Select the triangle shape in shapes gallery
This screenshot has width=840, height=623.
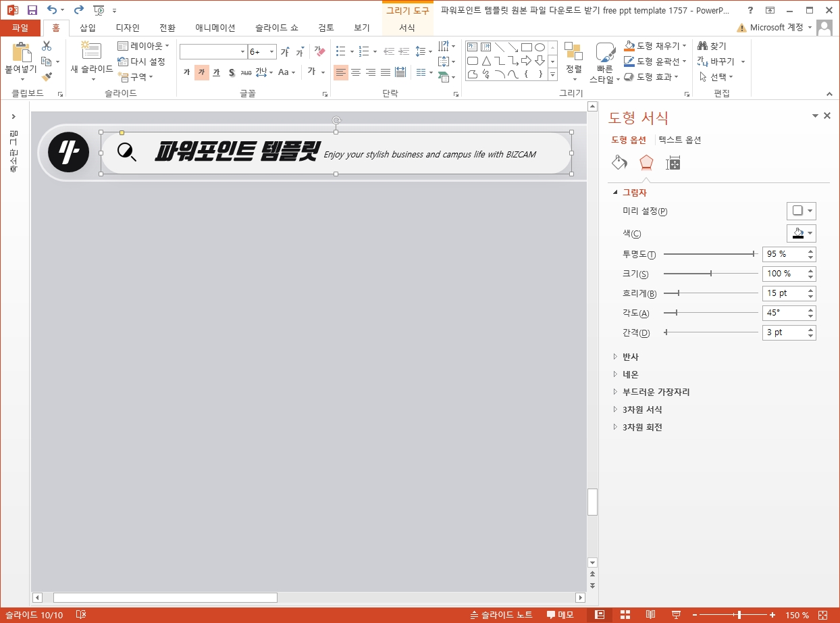tap(486, 61)
